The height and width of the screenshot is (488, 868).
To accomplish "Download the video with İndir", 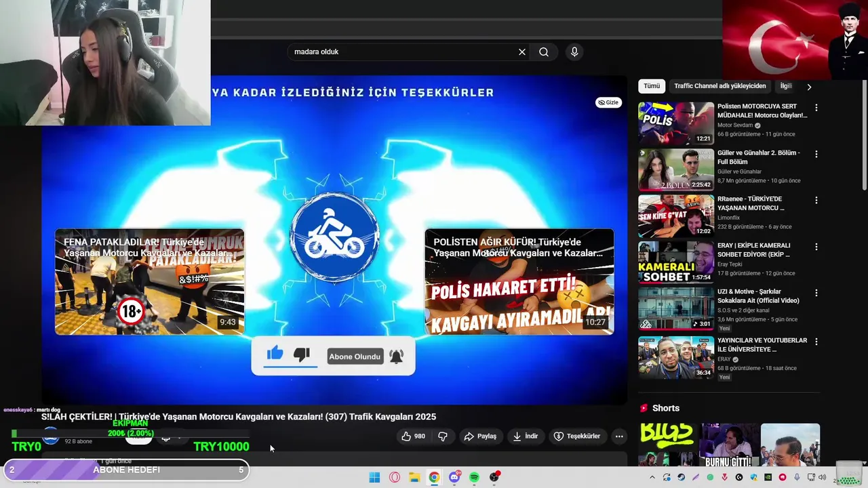I will point(526,436).
